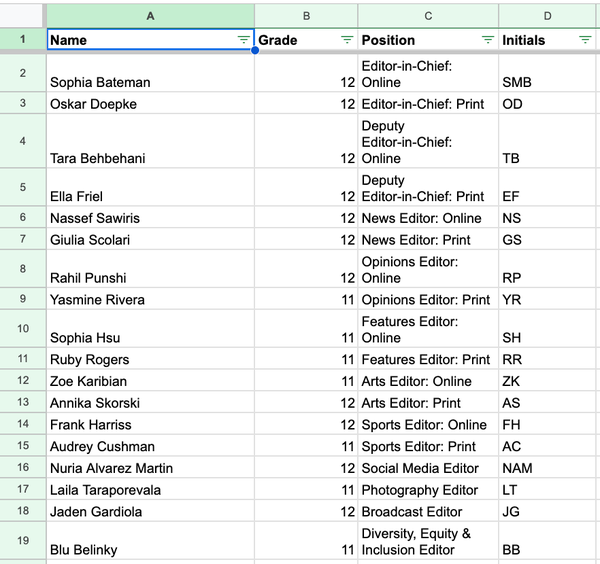
Task: Open the Initials column filter icon
Action: click(x=585, y=40)
